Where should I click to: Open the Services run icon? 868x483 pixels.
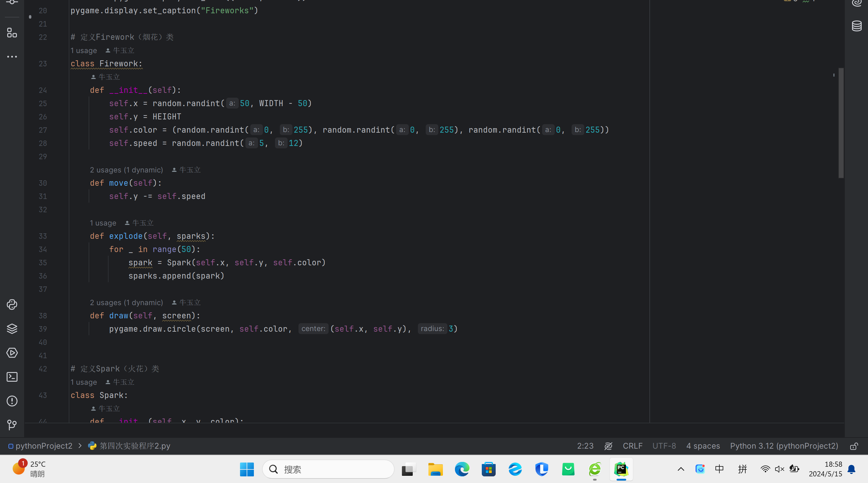click(x=12, y=352)
